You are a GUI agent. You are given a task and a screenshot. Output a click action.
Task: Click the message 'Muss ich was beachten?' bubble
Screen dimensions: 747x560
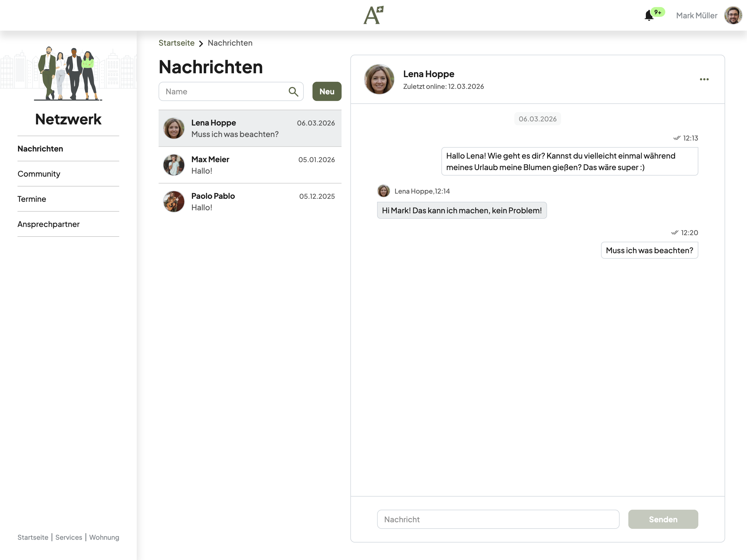[x=649, y=250]
